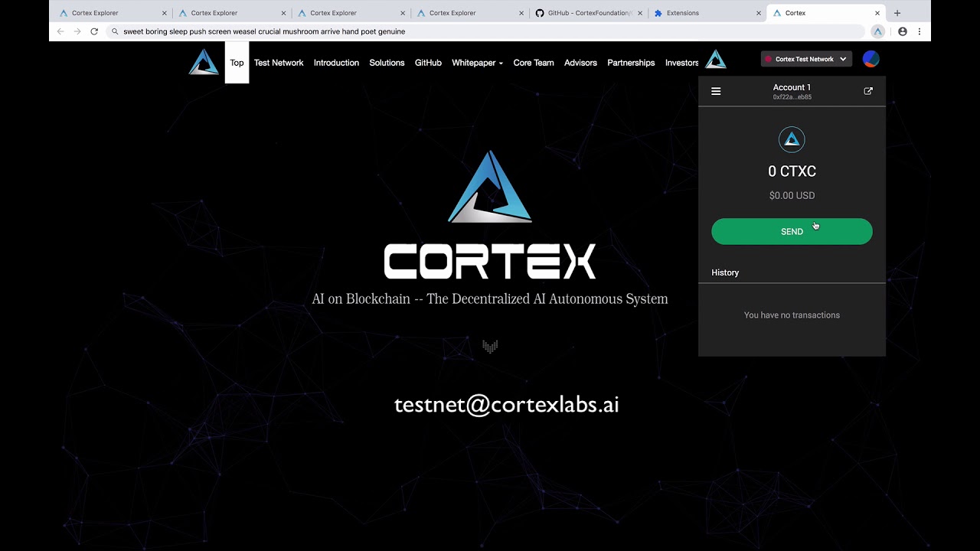Select the Top nav item

237,63
